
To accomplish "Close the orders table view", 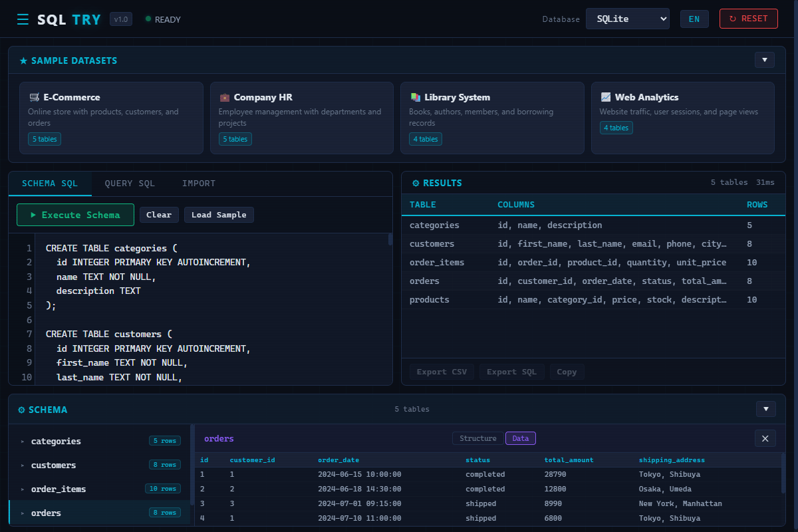I will (765, 438).
